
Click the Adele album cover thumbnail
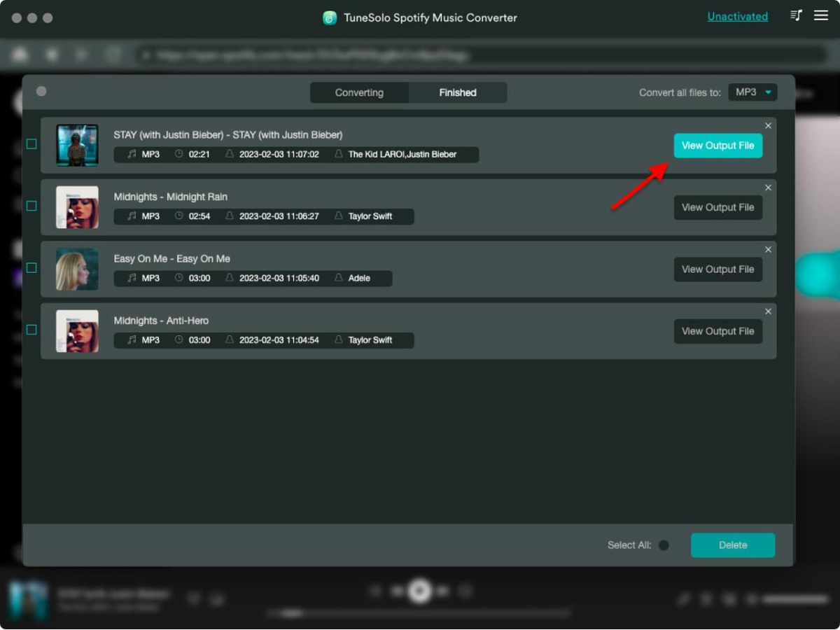[77, 269]
